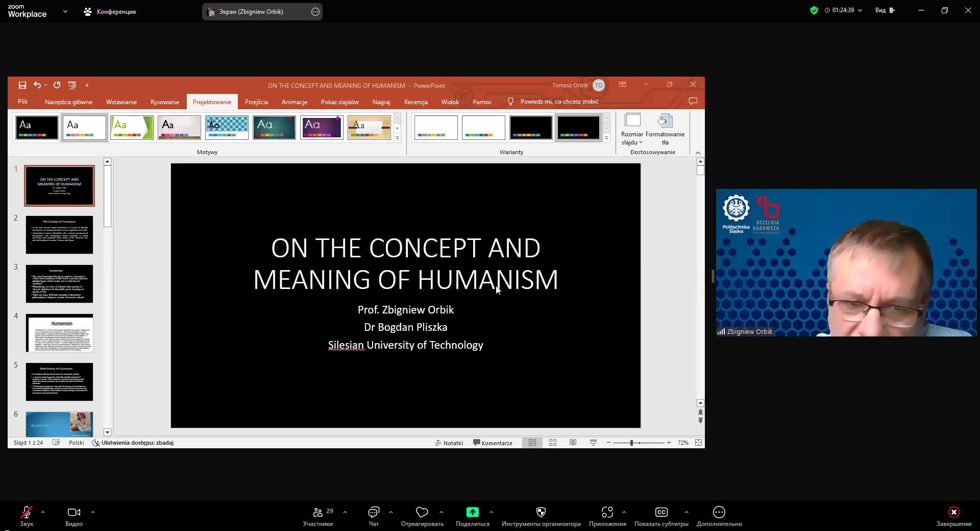Viewport: 980px width, 531px height.
Task: Select the teal dark theme thumbnail
Action: point(274,128)
